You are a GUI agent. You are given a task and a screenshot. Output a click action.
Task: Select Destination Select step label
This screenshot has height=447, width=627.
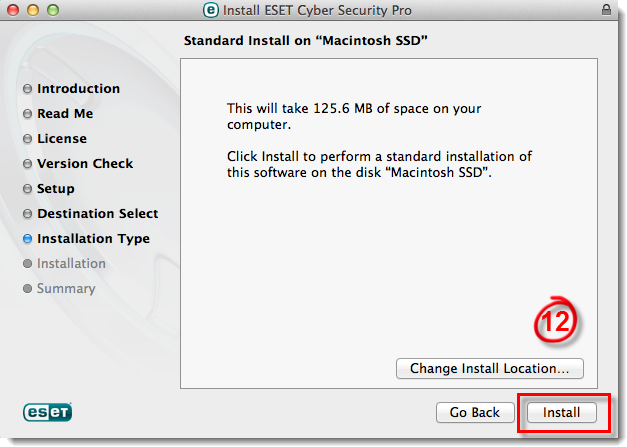98,214
